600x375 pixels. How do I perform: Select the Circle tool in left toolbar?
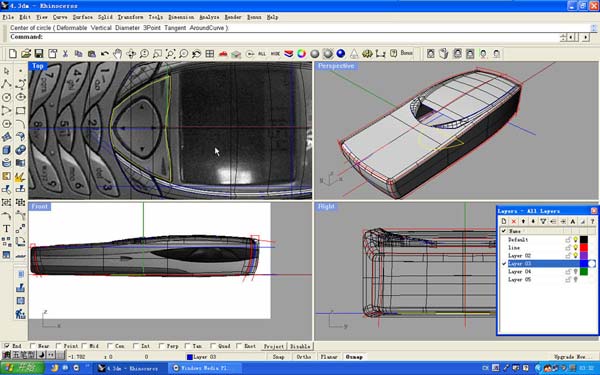(x=7, y=97)
